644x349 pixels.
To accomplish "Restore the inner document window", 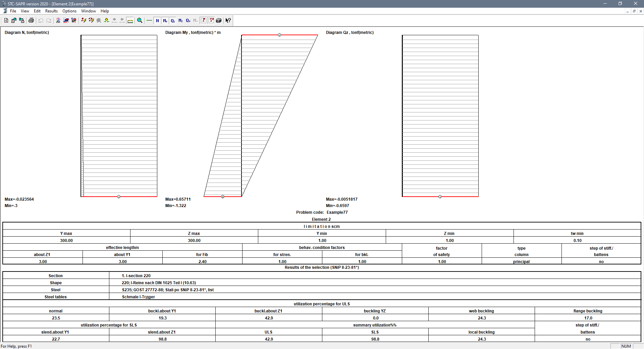I will pyautogui.click(x=634, y=11).
